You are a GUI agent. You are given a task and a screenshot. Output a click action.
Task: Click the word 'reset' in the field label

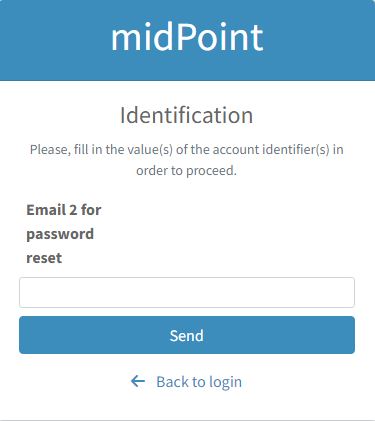(44, 258)
